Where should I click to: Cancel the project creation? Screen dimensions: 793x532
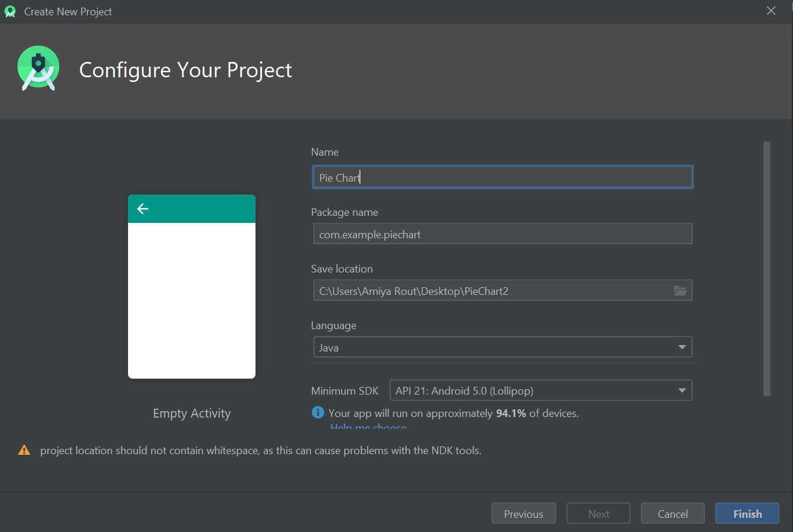673,514
